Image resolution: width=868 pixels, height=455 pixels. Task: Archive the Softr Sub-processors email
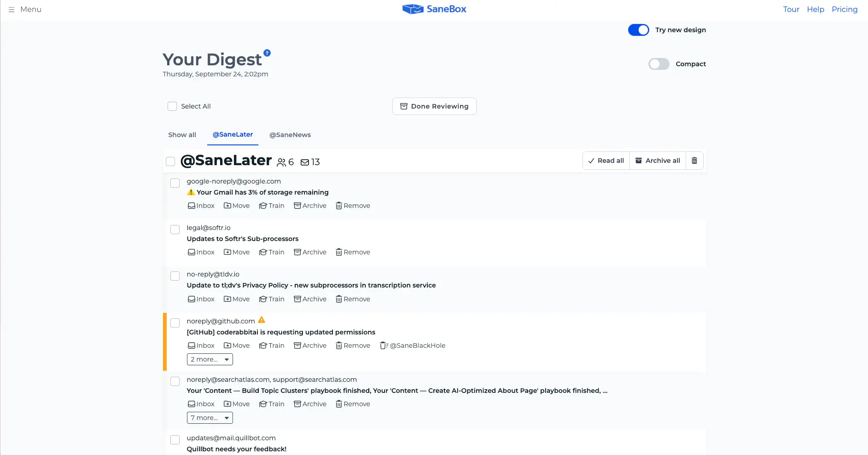pos(310,252)
